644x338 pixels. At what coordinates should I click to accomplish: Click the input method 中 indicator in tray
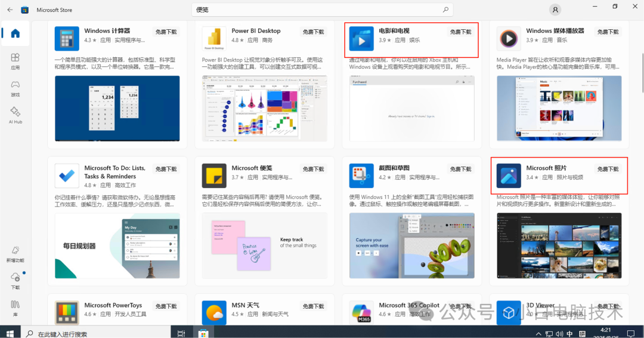(569, 334)
